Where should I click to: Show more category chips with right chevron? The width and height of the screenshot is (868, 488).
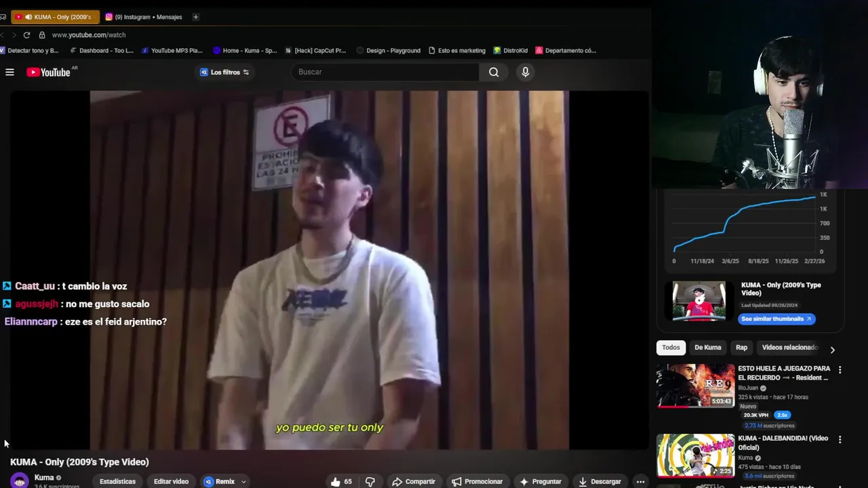(832, 350)
